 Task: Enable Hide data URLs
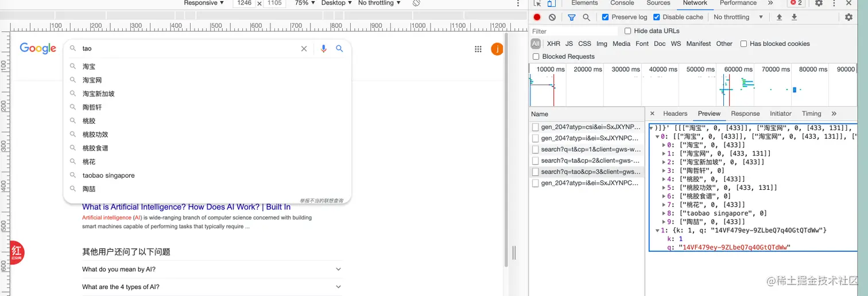click(627, 31)
